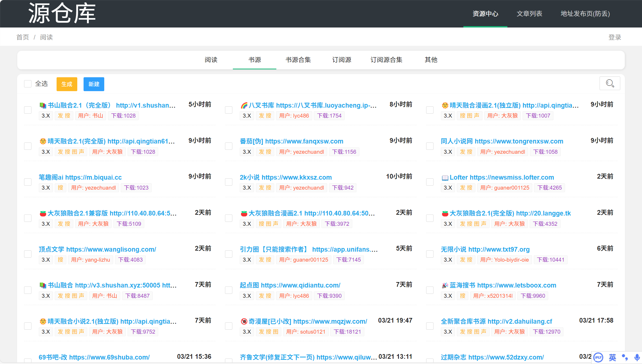Image resolution: width=642 pixels, height=364 pixels.
Task: Toggle the 英 language mode indicator
Action: (x=612, y=357)
